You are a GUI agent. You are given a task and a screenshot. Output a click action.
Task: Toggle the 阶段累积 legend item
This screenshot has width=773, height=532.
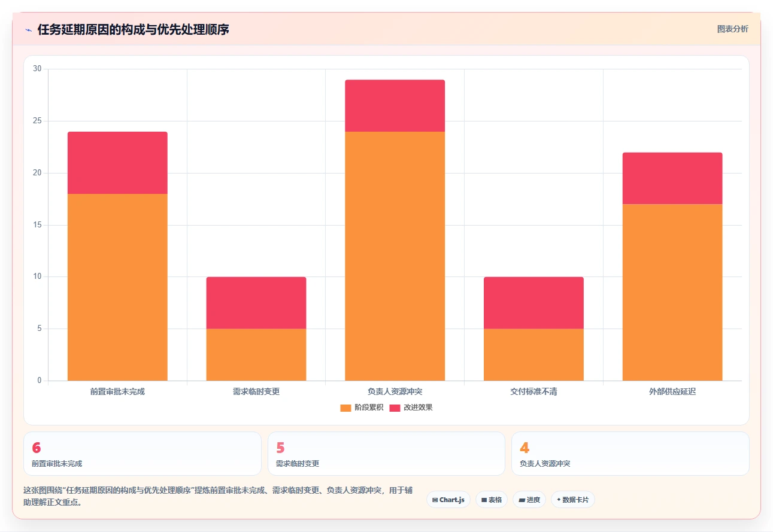[362, 408]
